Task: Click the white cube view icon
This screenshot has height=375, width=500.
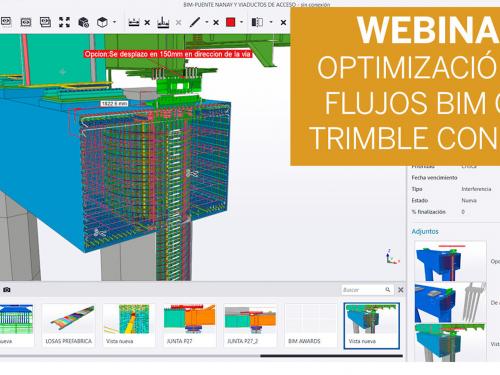Action: click(102, 22)
